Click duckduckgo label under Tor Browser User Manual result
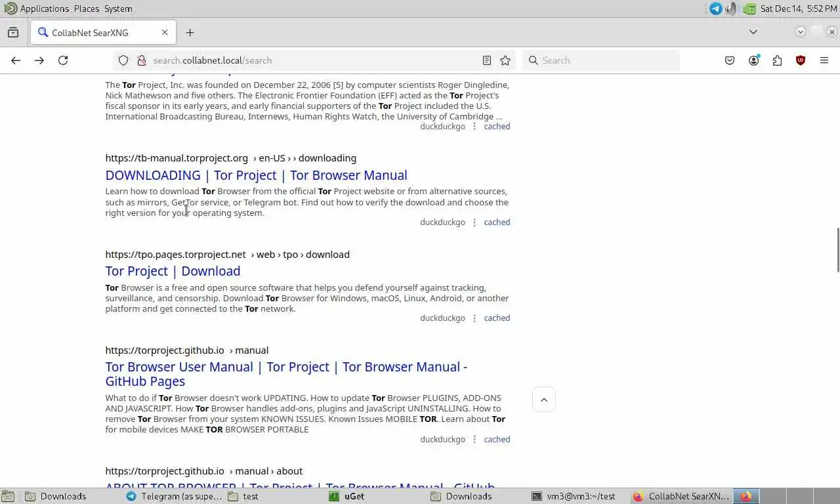Image resolution: width=840 pixels, height=504 pixels. [x=442, y=439]
